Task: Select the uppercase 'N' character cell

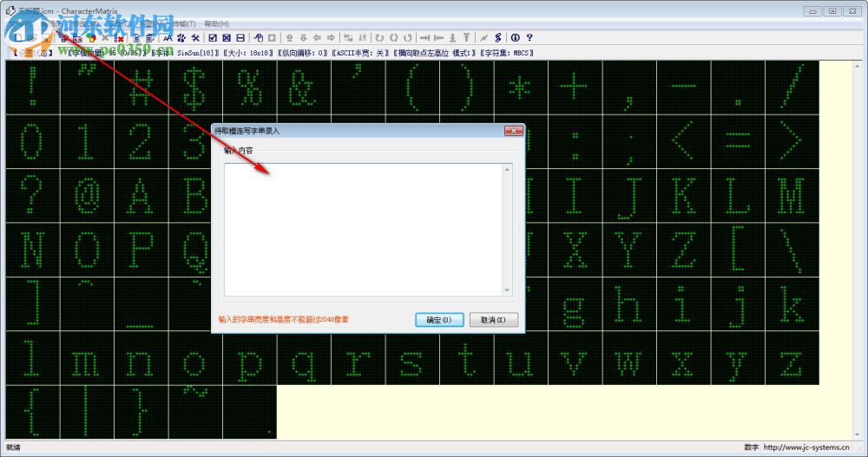Action: [x=33, y=250]
